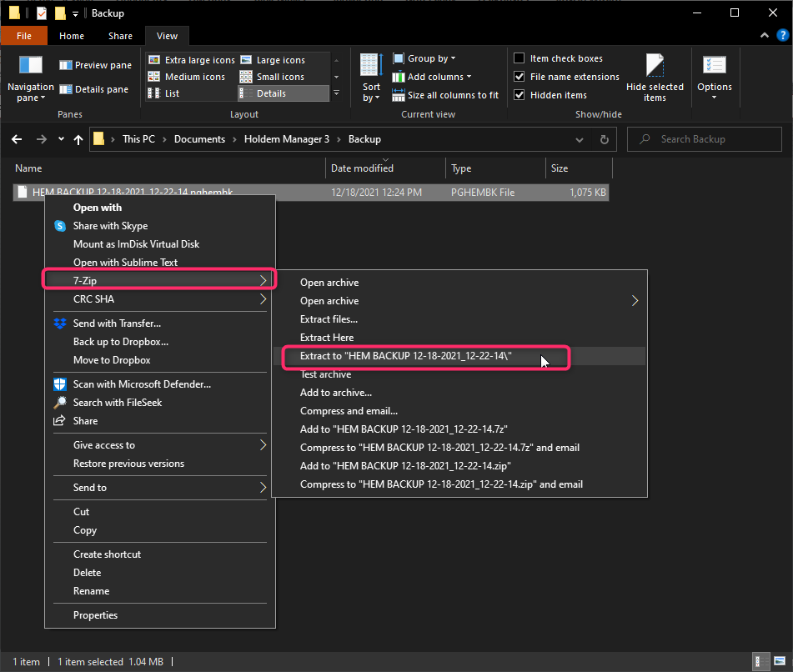Go forward in folder history
Viewport: 793px width, 672px height.
click(42, 139)
